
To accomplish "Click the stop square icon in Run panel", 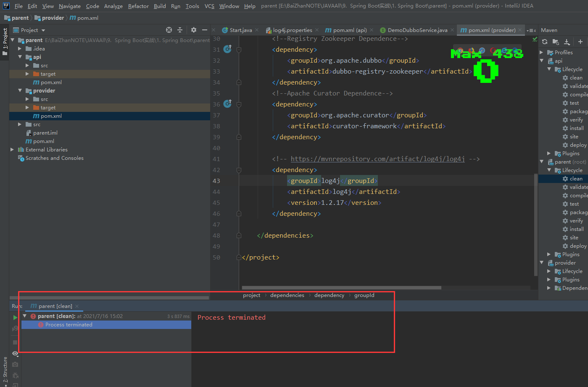I will pyautogui.click(x=15, y=342).
